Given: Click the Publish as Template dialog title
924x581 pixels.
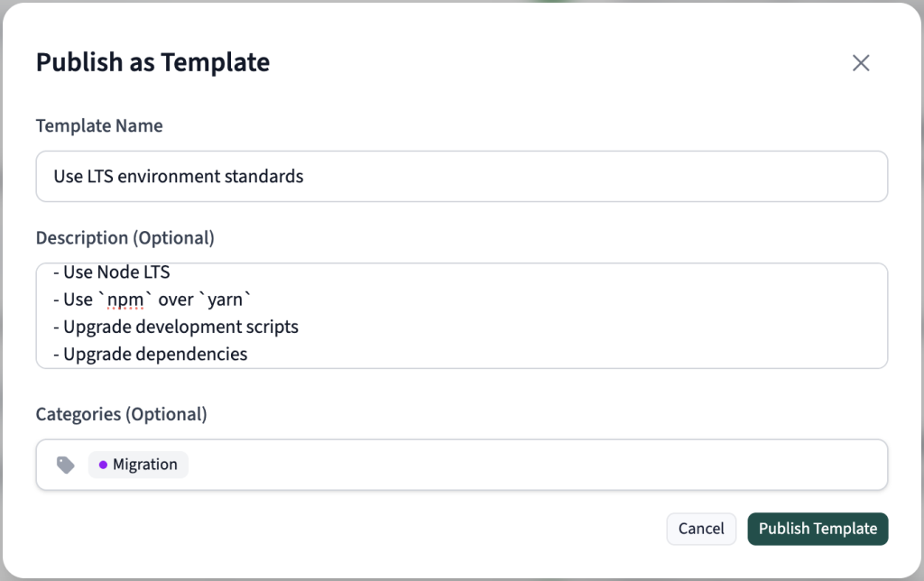Looking at the screenshot, I should coord(152,62).
